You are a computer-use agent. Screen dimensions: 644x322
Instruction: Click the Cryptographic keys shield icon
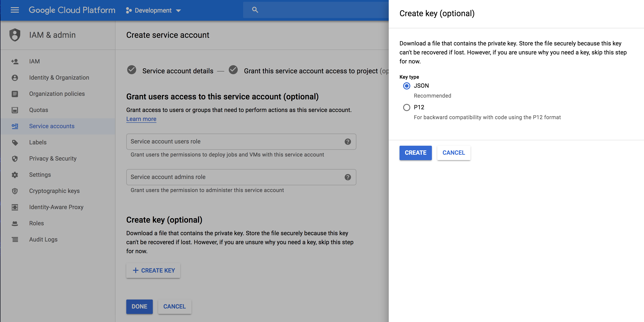tap(15, 191)
